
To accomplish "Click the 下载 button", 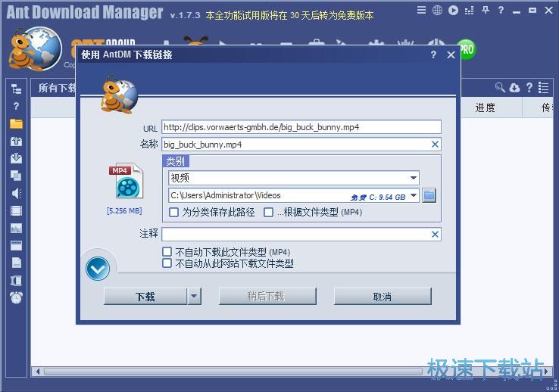I will (x=145, y=296).
